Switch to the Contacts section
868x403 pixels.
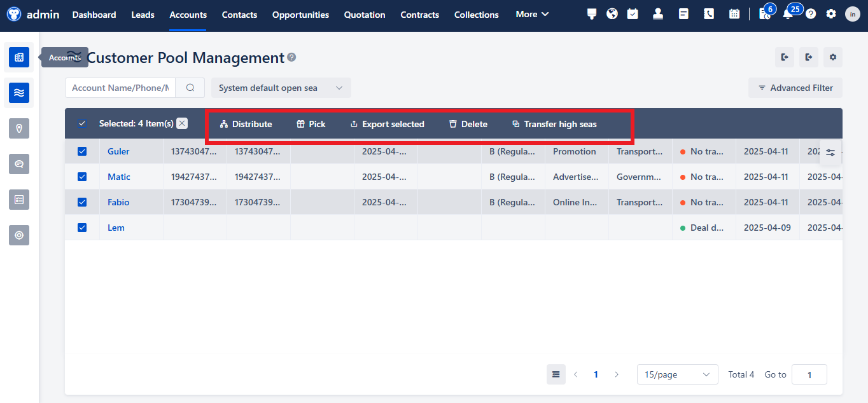[x=239, y=14]
